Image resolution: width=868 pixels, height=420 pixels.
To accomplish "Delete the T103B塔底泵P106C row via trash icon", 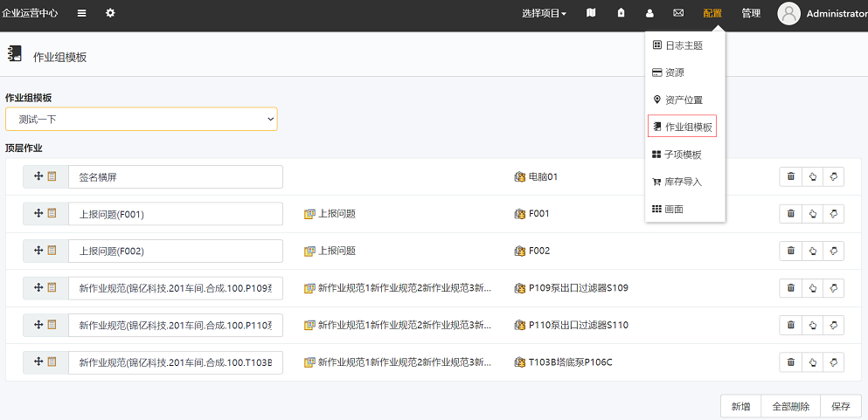I will pyautogui.click(x=791, y=361).
